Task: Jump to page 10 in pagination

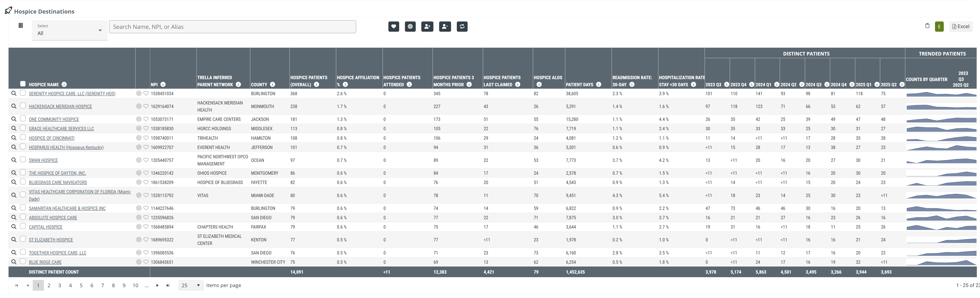Action: point(135,285)
